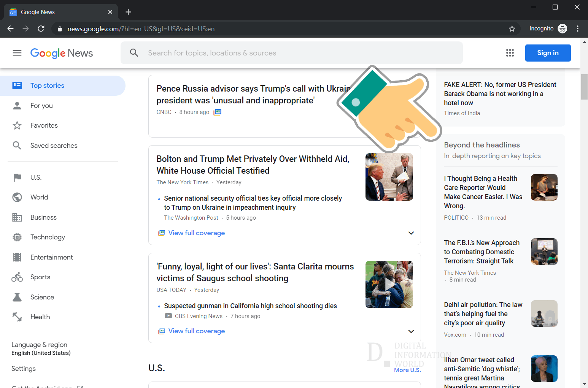The height and width of the screenshot is (388, 588).
Task: Close the Google News tab
Action: [x=110, y=12]
